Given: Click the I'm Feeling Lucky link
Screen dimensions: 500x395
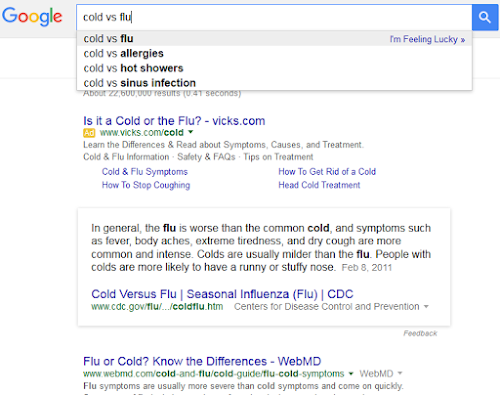Looking at the screenshot, I should point(427,39).
